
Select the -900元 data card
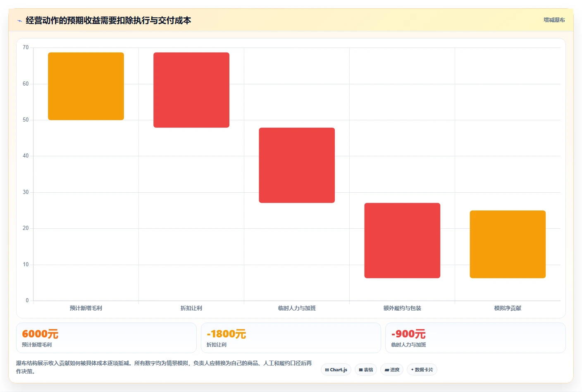coord(475,338)
